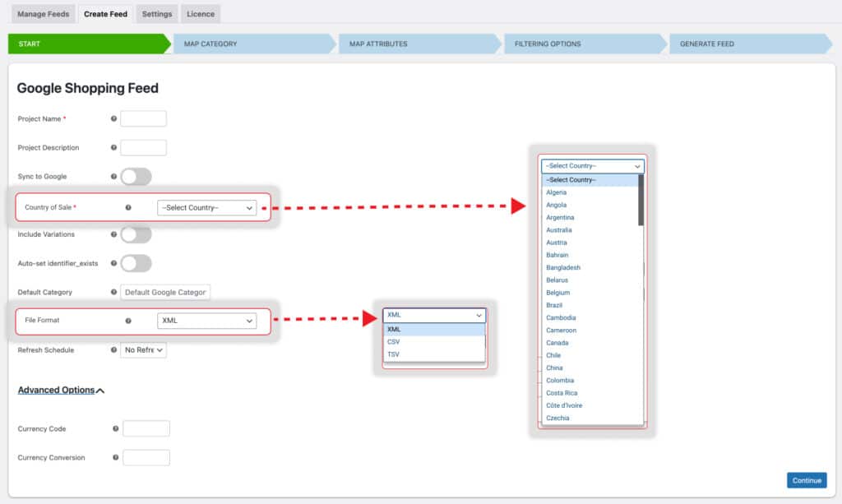Open the Include Variations help tooltip
The height and width of the screenshot is (504, 842).
(113, 235)
